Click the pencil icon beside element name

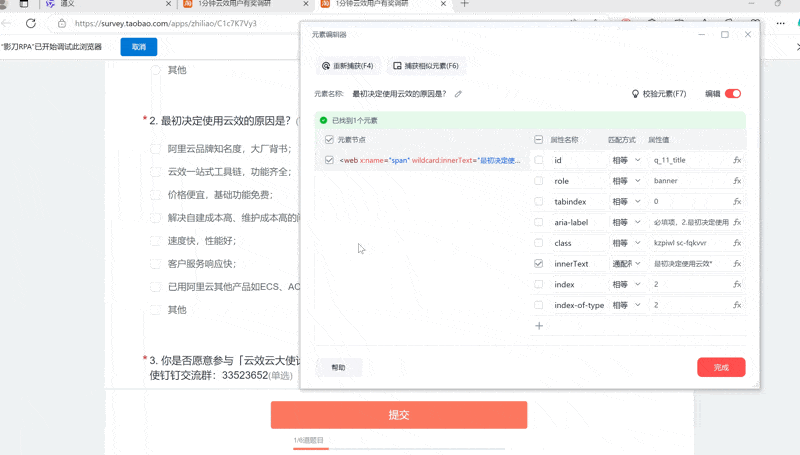pos(458,94)
